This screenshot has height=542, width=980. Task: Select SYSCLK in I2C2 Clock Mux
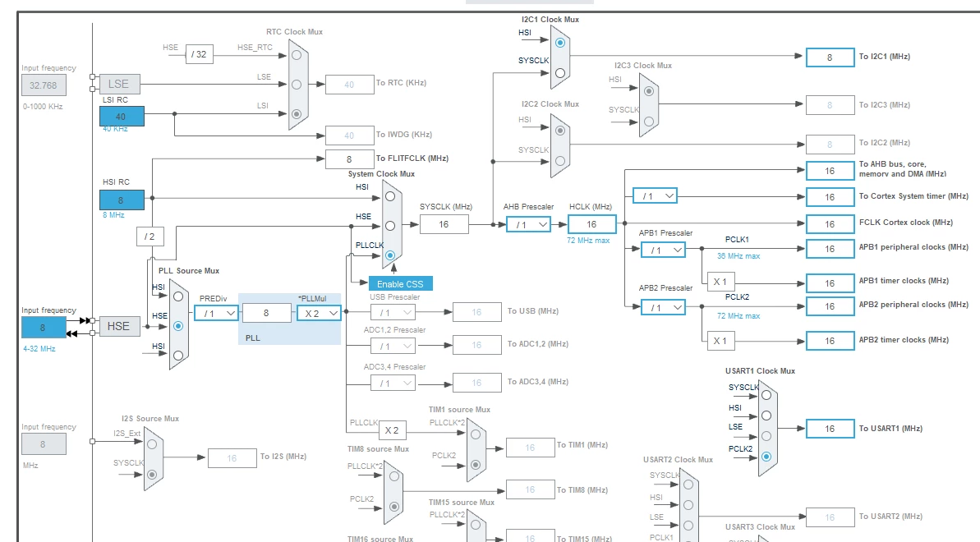coord(560,161)
